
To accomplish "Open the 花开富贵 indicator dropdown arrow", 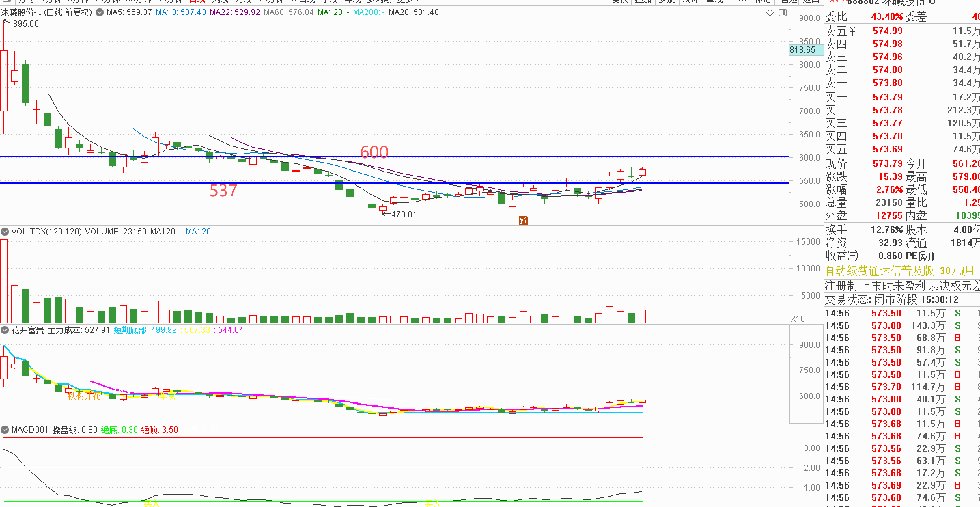I will tap(5, 330).
